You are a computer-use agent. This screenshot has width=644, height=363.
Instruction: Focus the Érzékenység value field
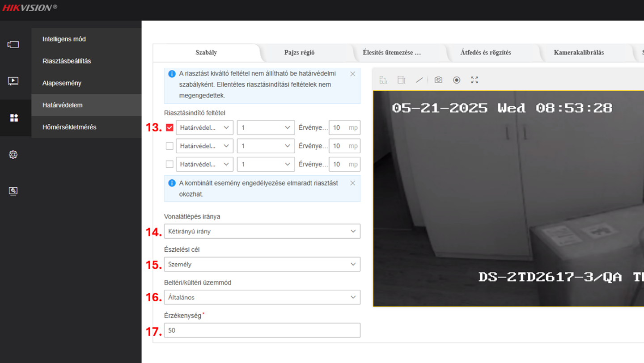262,330
